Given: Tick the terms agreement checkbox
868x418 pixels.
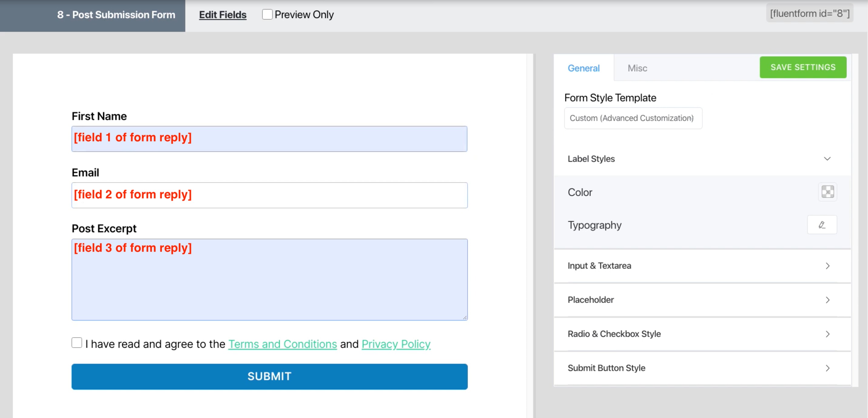Looking at the screenshot, I should coord(77,343).
